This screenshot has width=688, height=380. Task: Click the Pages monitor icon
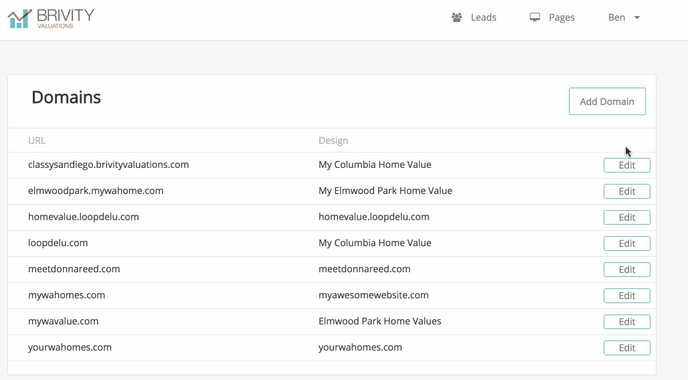(x=535, y=18)
